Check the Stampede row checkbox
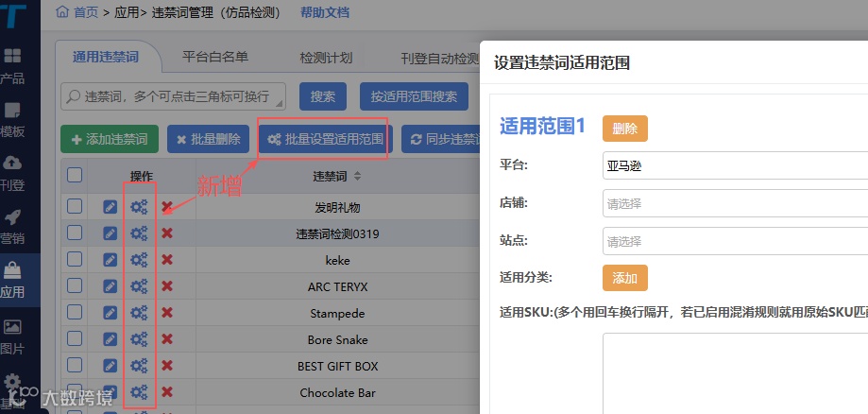868x414 pixels. (75, 313)
